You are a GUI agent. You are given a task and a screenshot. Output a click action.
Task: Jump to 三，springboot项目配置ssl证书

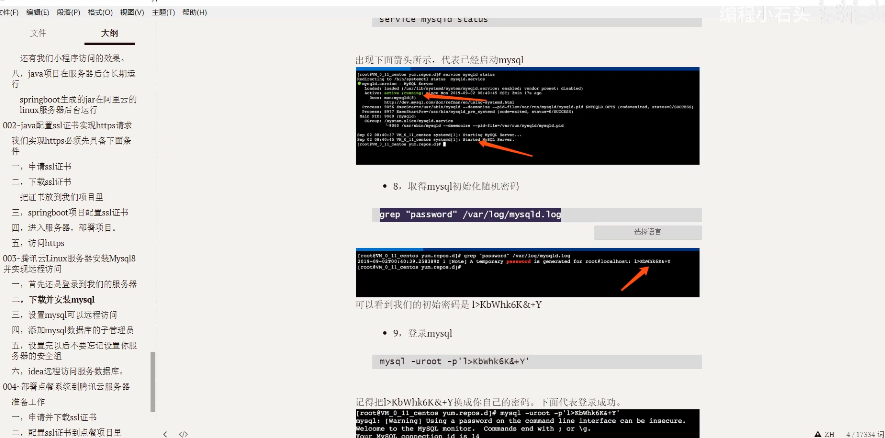pos(70,213)
